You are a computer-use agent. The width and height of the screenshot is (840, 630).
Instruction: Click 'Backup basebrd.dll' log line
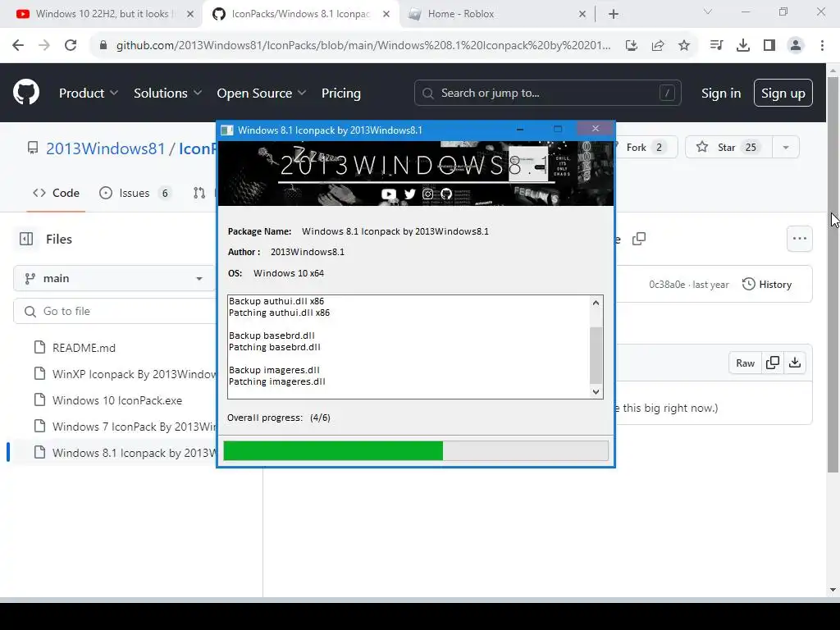pyautogui.click(x=272, y=336)
